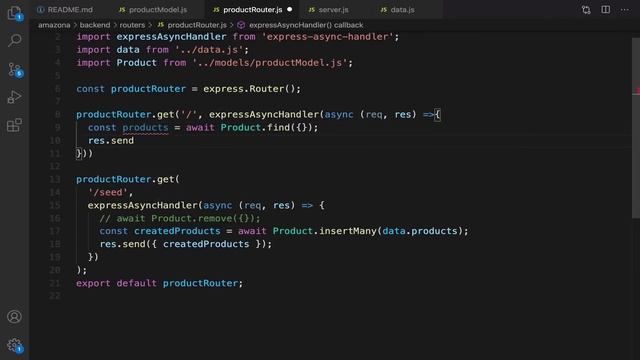Open the Accounts menu icon
The height and width of the screenshot is (360, 640).
pyautogui.click(x=14, y=317)
